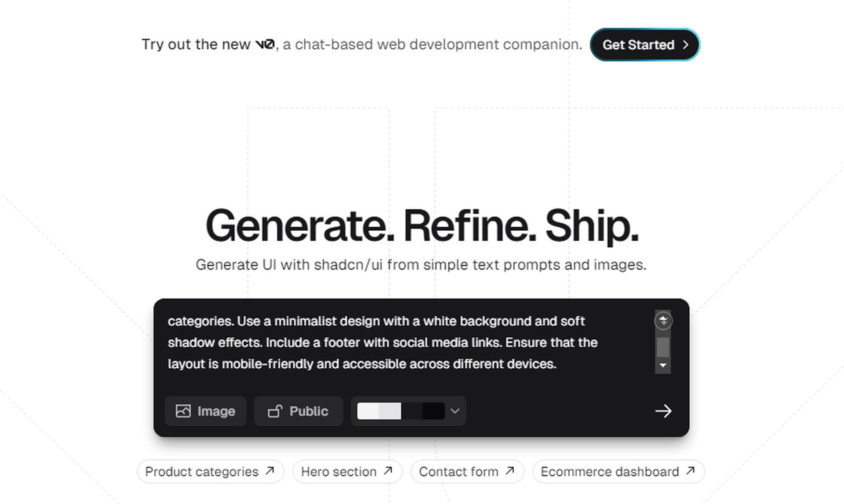
Task: Click the v0 logo icon in banner
Action: pos(266,44)
